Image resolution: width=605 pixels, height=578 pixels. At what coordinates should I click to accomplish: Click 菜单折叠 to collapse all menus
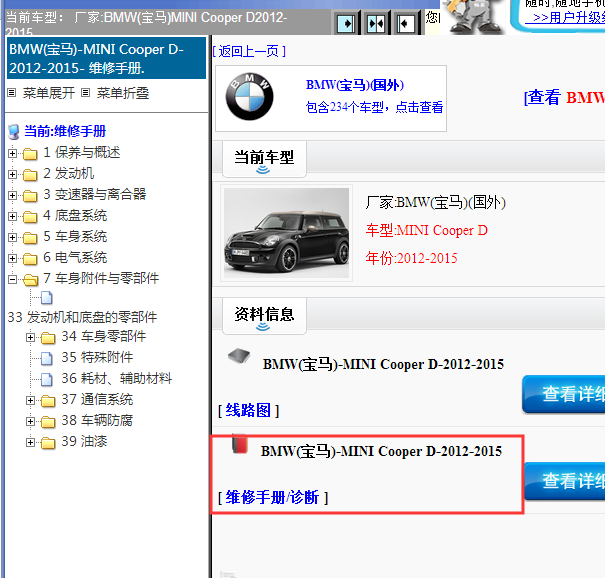pos(123,93)
